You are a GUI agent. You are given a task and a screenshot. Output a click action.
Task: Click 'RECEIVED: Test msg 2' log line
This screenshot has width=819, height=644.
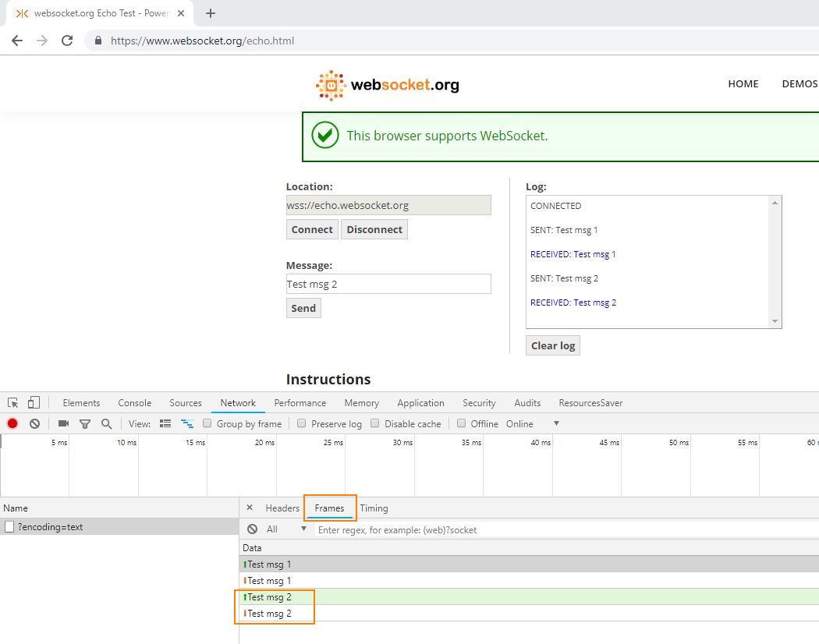coord(573,303)
